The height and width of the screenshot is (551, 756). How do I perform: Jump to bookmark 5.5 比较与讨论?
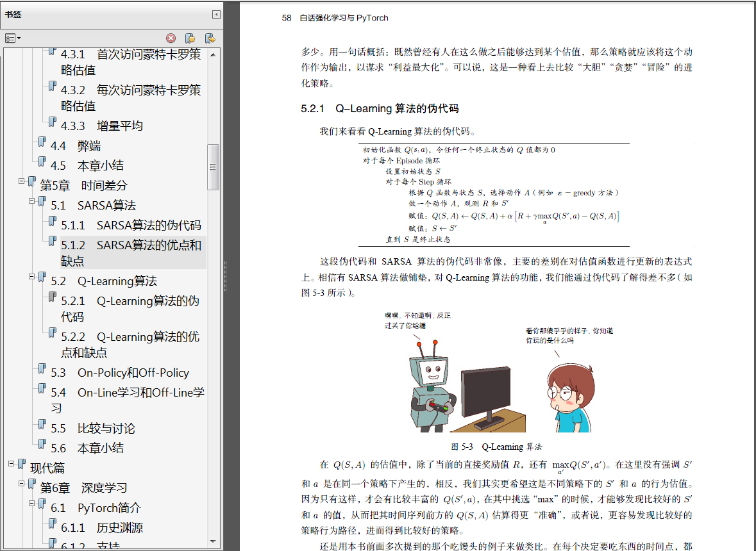tap(93, 429)
